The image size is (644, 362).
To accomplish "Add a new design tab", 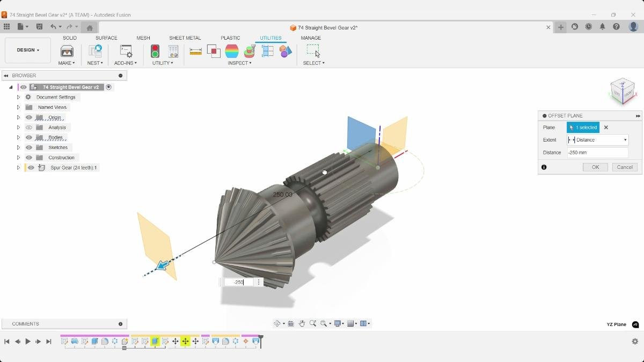I will pos(561,27).
